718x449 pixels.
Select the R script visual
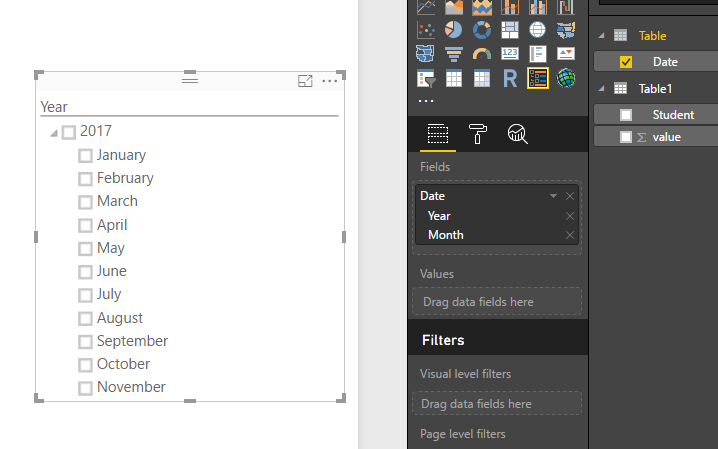pos(510,78)
